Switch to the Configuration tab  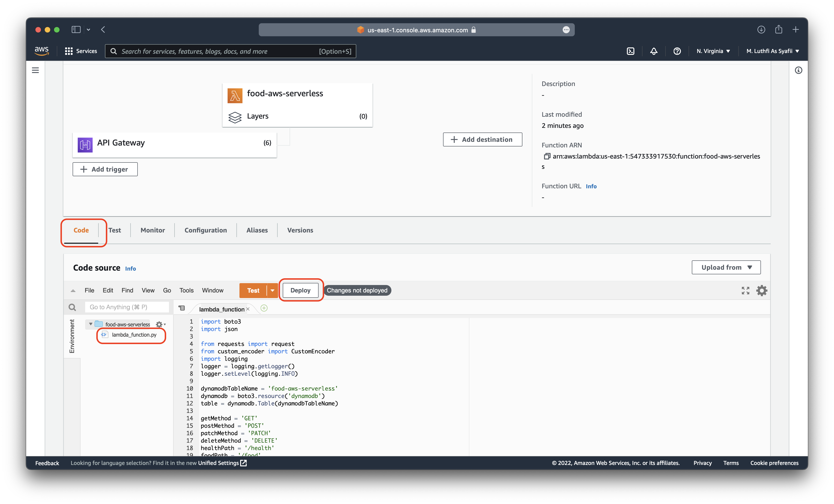pyautogui.click(x=205, y=230)
